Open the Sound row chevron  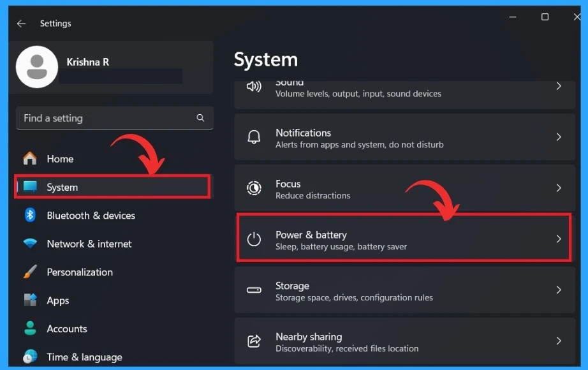click(x=559, y=86)
